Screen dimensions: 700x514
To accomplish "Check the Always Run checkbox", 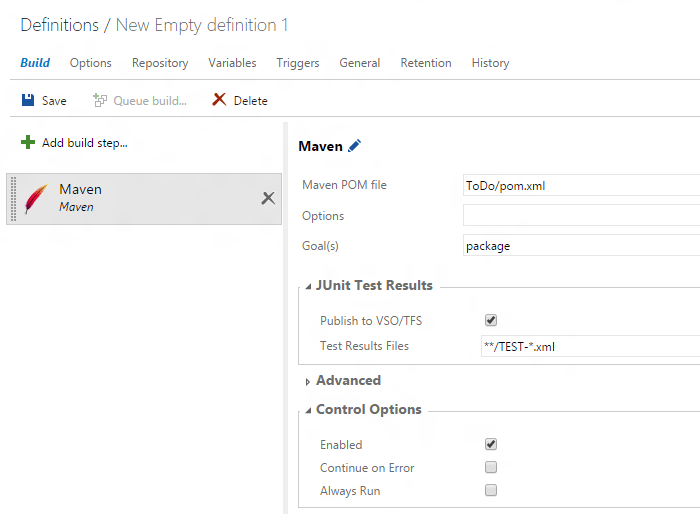I will pos(491,490).
